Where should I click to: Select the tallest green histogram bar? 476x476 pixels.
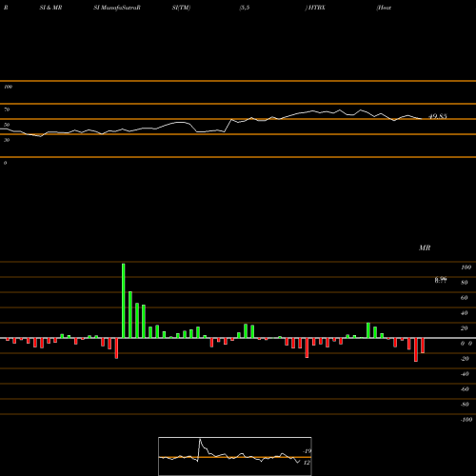124,301
